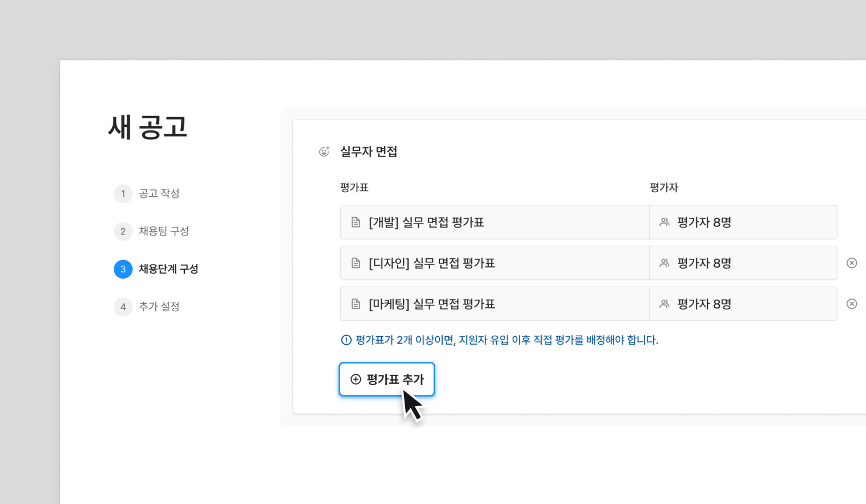This screenshot has height=504, width=866.
Task: Open step 1 공고 작성
Action: [147, 193]
